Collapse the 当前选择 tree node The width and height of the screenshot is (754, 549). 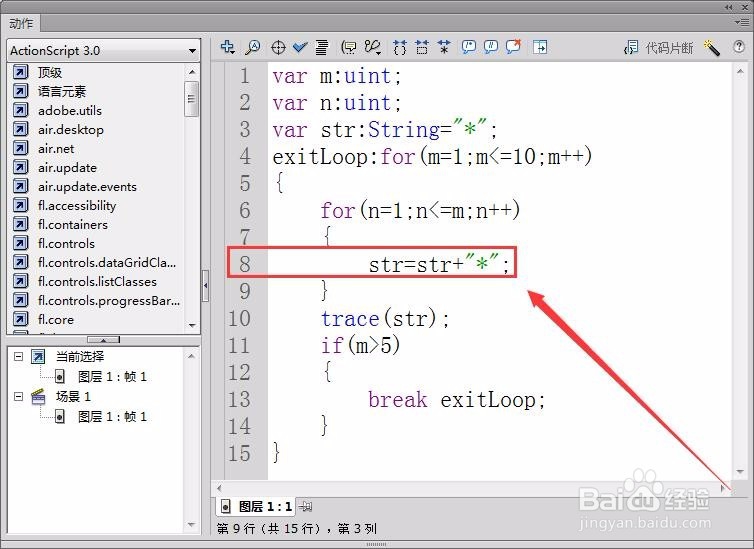pos(18,357)
